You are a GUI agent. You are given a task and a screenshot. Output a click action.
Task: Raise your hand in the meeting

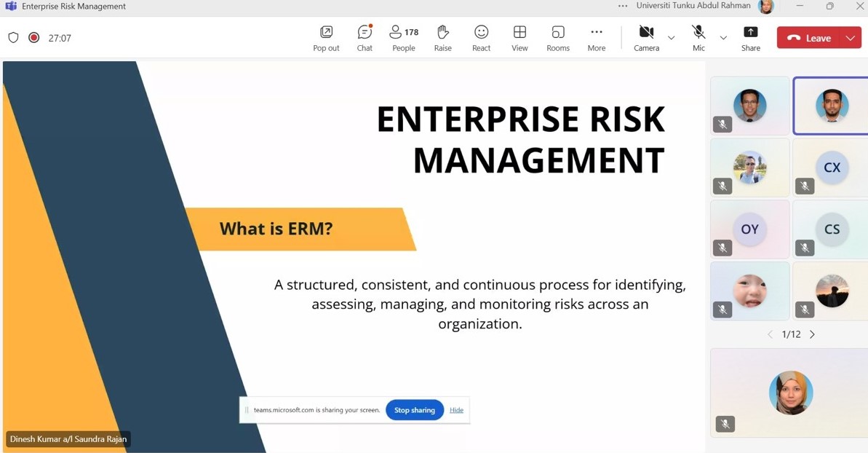[442, 38]
